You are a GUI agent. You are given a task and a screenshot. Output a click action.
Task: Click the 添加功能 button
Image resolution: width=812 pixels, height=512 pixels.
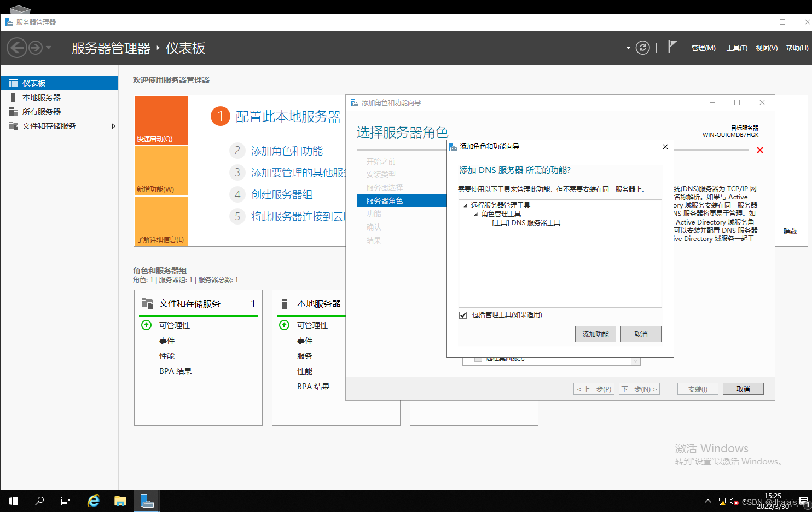[x=595, y=334]
